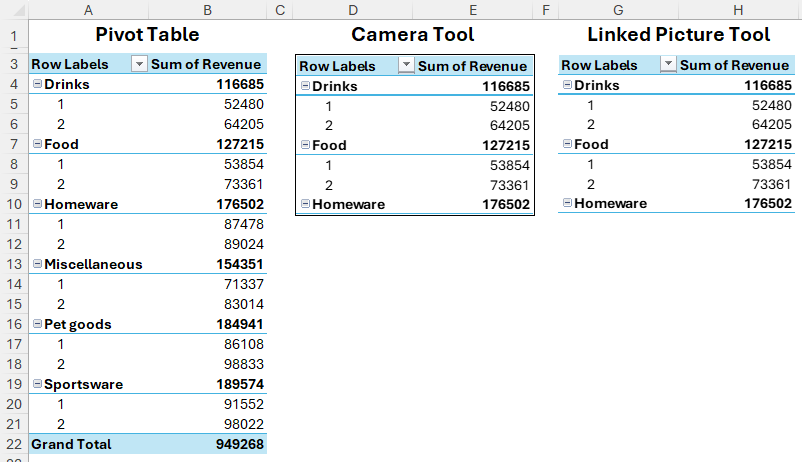
Task: Select Food total 127215 in column B
Action: click(240, 144)
